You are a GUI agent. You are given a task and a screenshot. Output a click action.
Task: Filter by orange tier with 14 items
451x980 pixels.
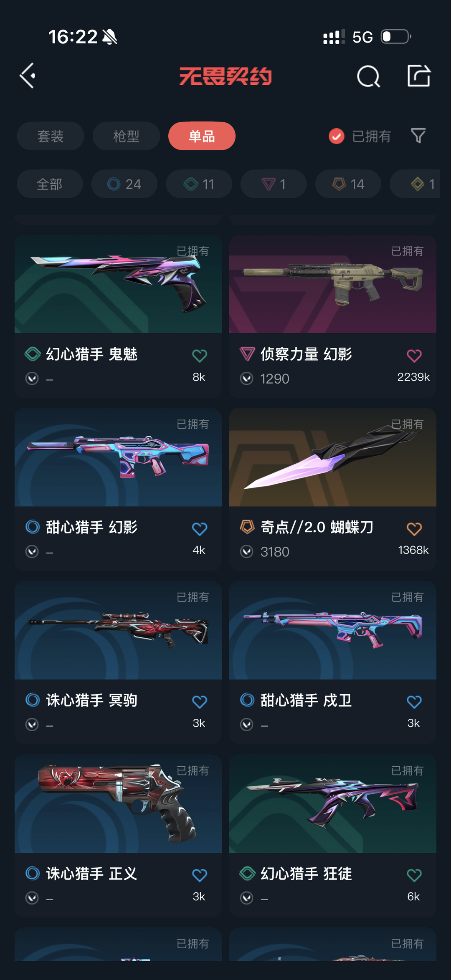(x=348, y=184)
